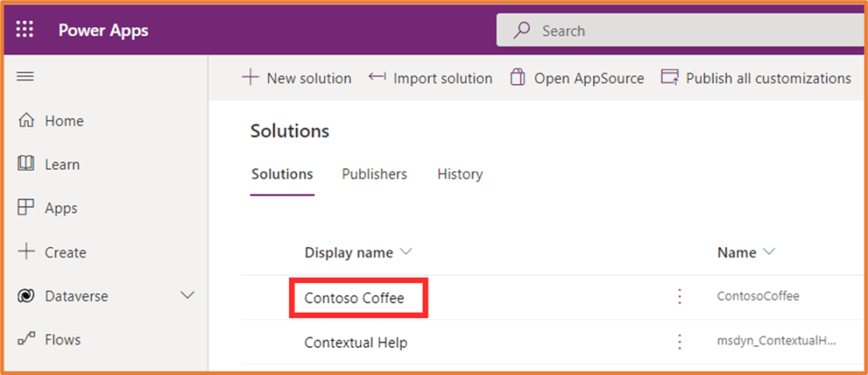This screenshot has width=868, height=375.
Task: Open the Display name column sort dropdown
Action: tap(406, 252)
